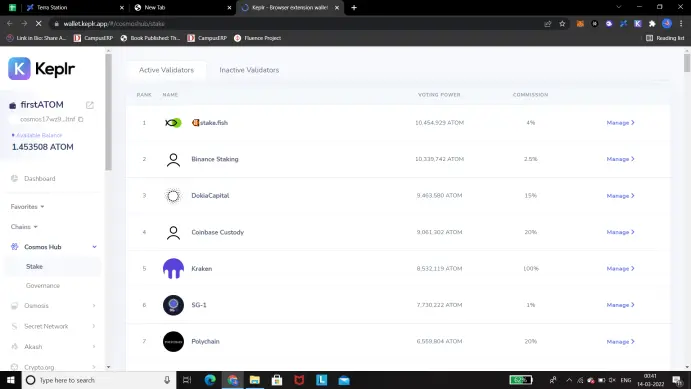Switch to Active Validators tab
Screen dimensions: 691x389
166,70
